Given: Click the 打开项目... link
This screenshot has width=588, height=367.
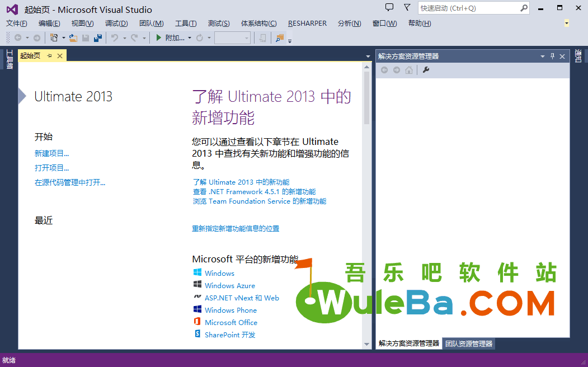Looking at the screenshot, I should [x=51, y=168].
